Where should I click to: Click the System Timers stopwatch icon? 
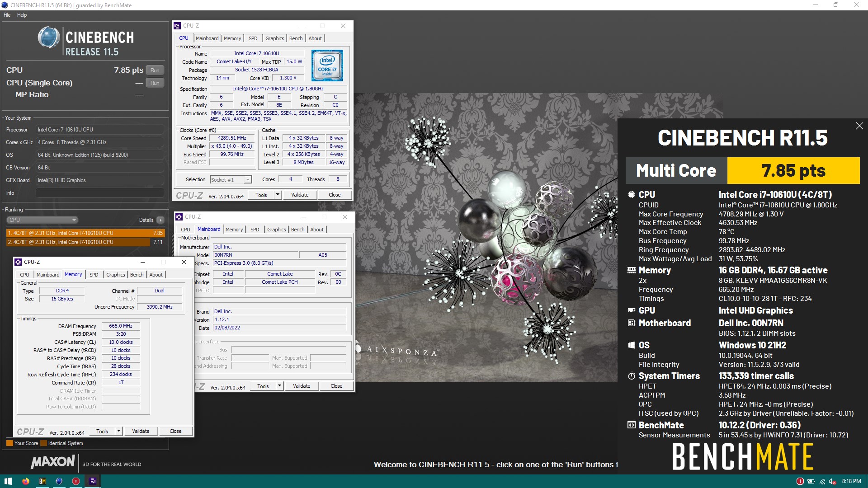coord(631,376)
